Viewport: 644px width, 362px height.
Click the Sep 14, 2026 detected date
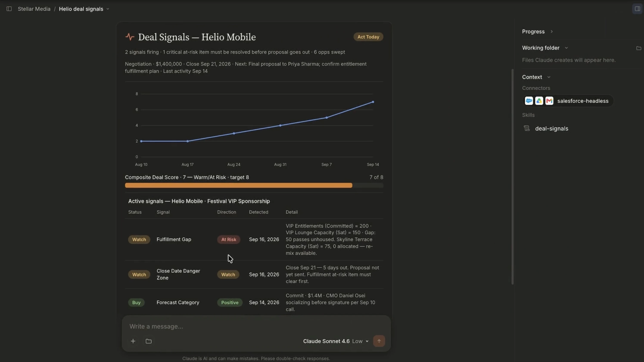(x=264, y=303)
